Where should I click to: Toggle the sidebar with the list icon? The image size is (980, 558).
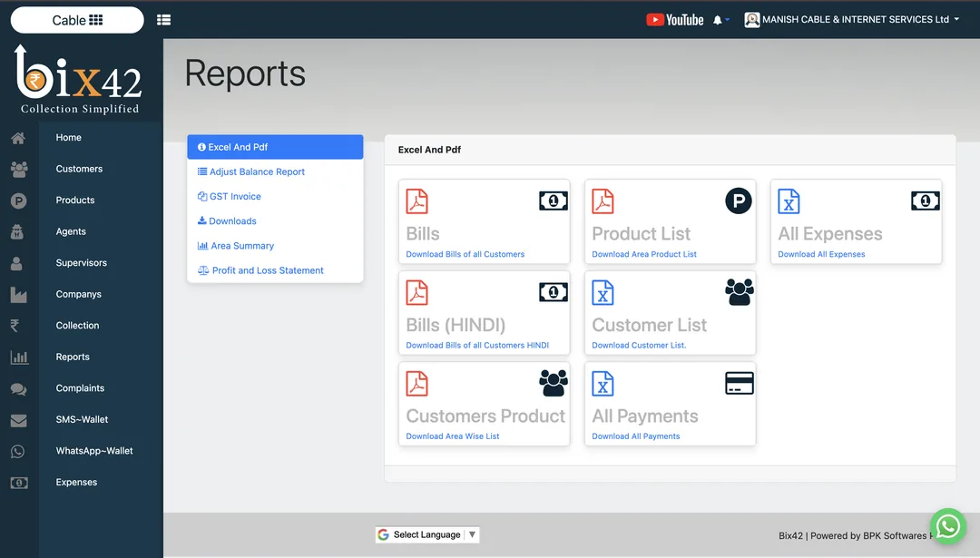tap(163, 20)
